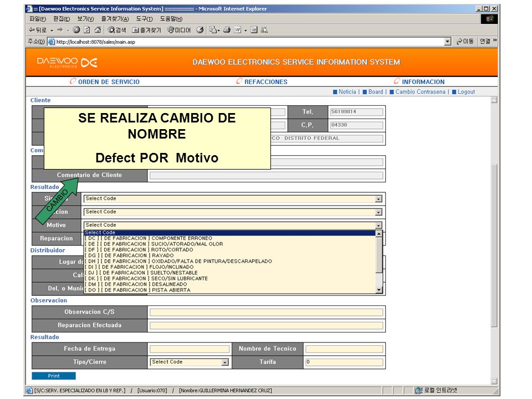Open the Word edit dropdown arrow
Image resolution: width=532 pixels, height=399 pixels.
(245, 30)
